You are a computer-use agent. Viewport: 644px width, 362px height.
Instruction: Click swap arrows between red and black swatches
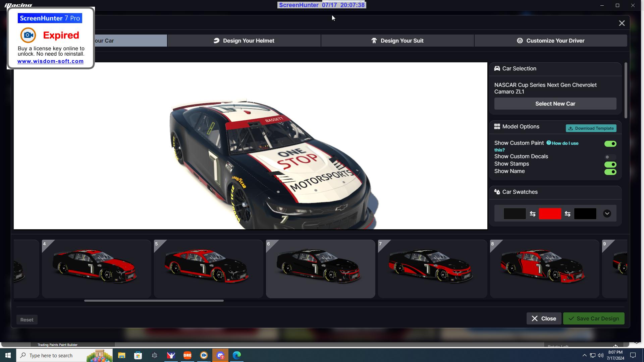tap(567, 214)
